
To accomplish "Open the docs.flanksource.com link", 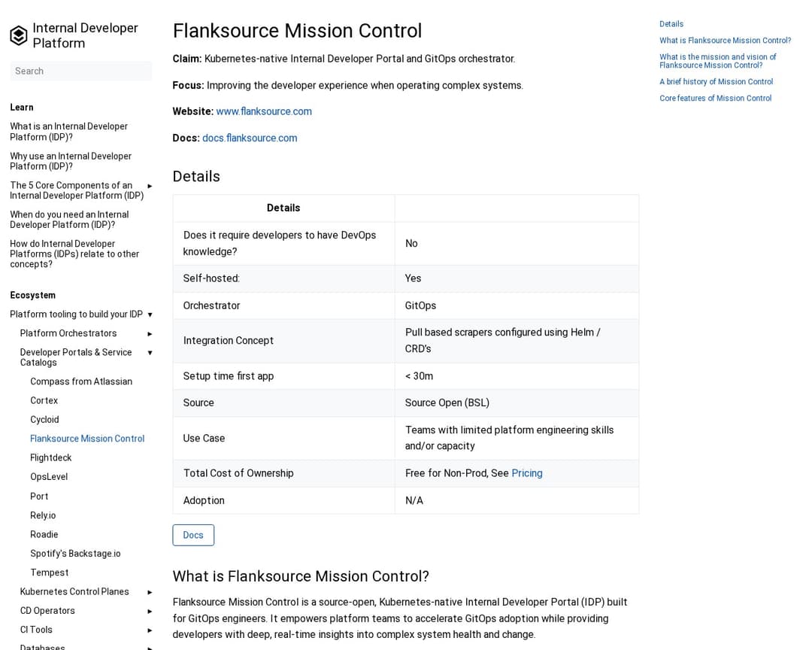I will 250,138.
